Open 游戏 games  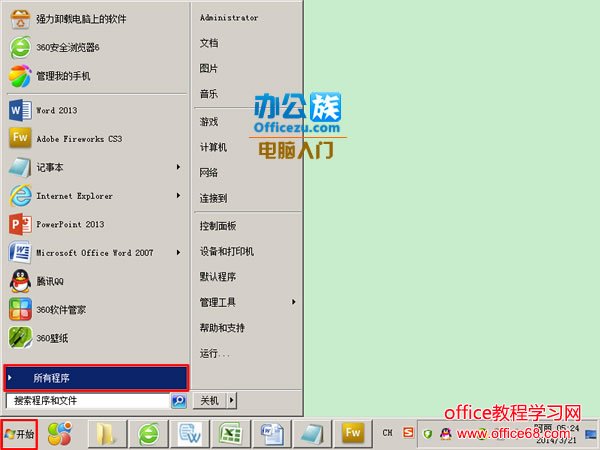[209, 122]
